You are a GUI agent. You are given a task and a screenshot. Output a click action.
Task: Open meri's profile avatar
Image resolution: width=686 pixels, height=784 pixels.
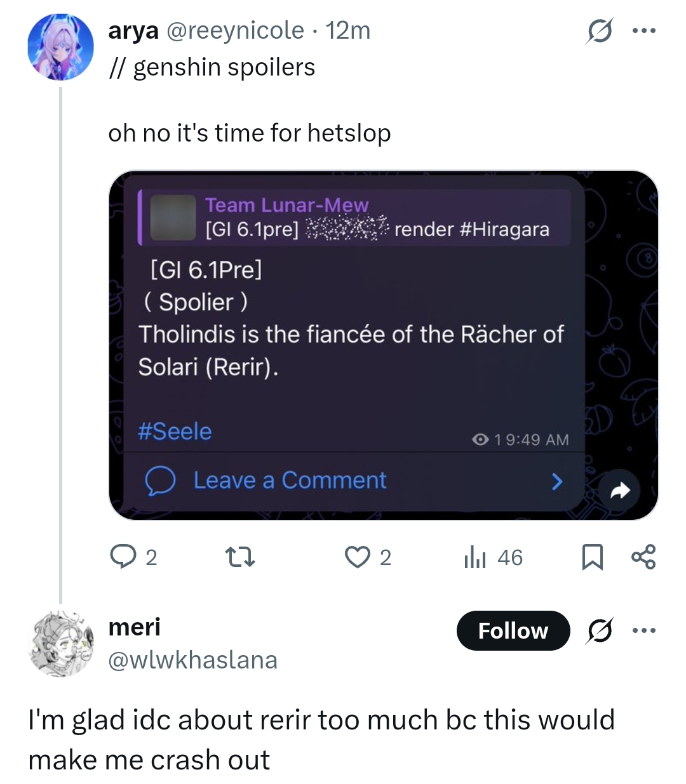click(x=61, y=644)
